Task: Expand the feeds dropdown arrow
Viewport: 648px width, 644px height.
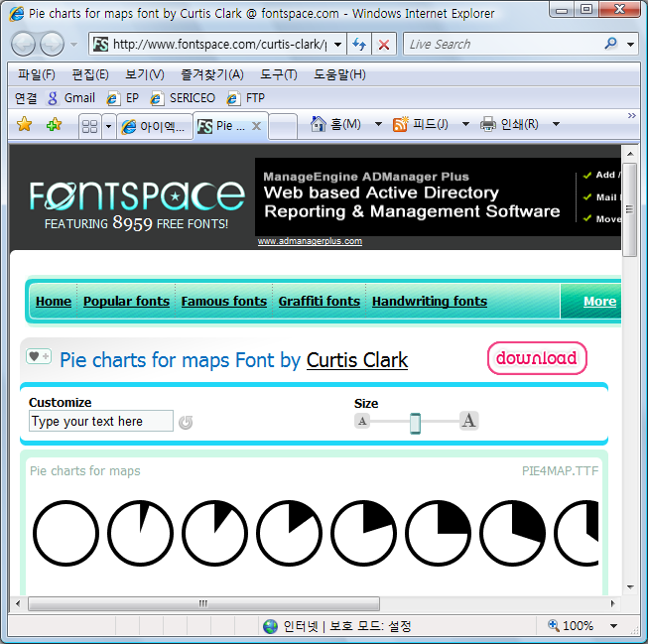Action: (x=465, y=124)
